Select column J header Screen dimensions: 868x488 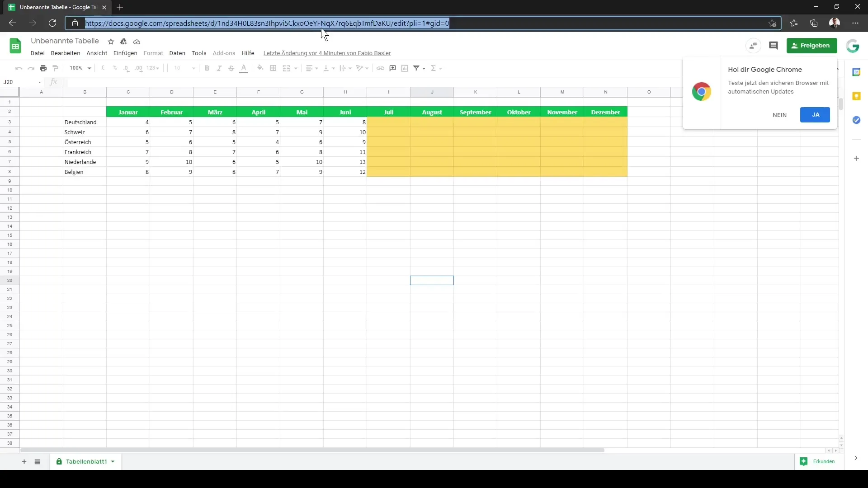[432, 92]
